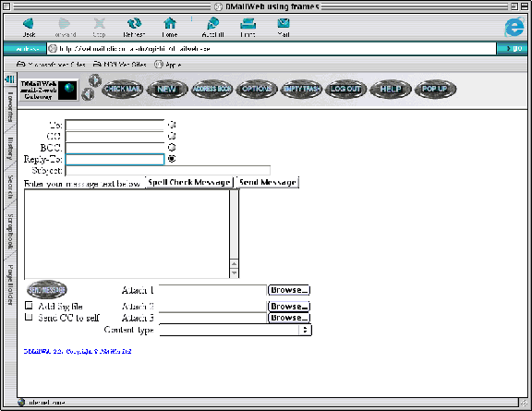Click the CHECK MAIL oval button
Image resolution: width=532 pixels, height=411 pixels.
click(123, 90)
